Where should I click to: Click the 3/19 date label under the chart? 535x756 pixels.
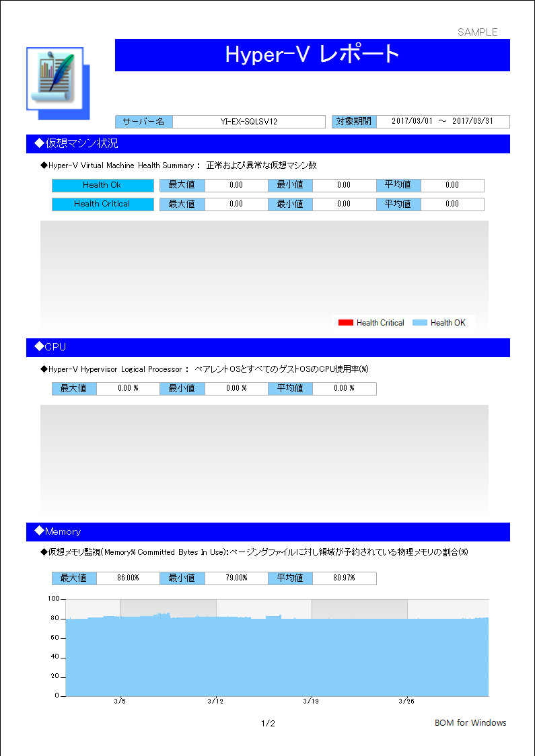point(311,701)
